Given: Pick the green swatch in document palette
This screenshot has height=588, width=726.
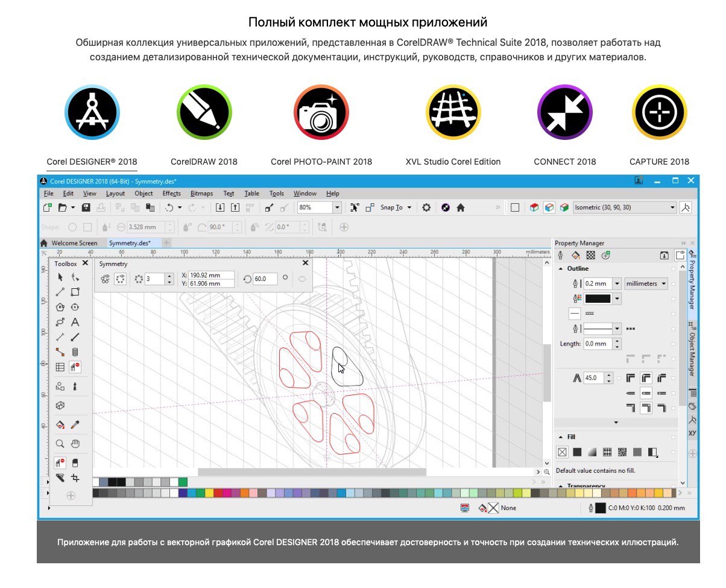Looking at the screenshot, I should click(x=183, y=482).
